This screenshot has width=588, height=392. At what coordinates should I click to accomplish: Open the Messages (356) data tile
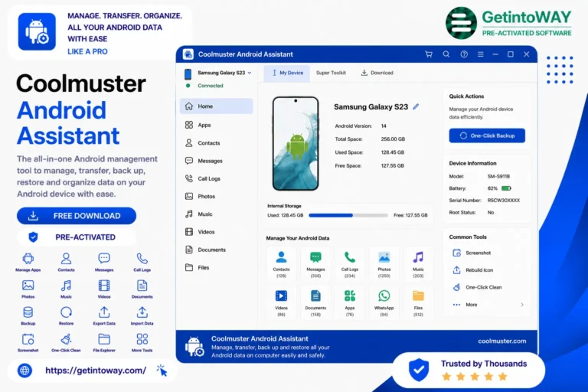click(x=315, y=264)
